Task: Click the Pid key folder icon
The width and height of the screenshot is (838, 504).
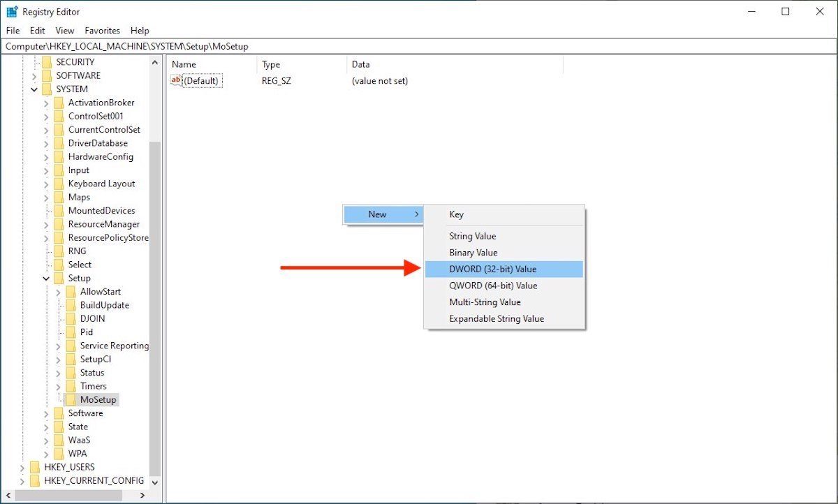Action: click(x=71, y=332)
